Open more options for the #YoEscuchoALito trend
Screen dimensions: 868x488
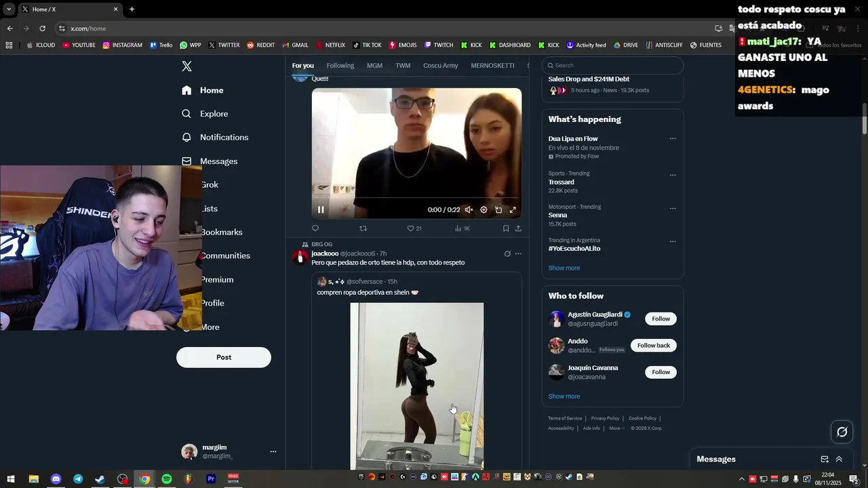click(x=673, y=241)
